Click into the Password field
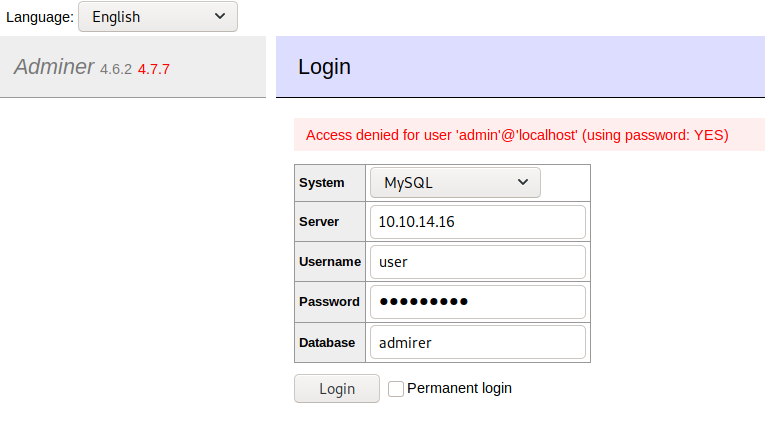The image size is (765, 436). point(478,302)
